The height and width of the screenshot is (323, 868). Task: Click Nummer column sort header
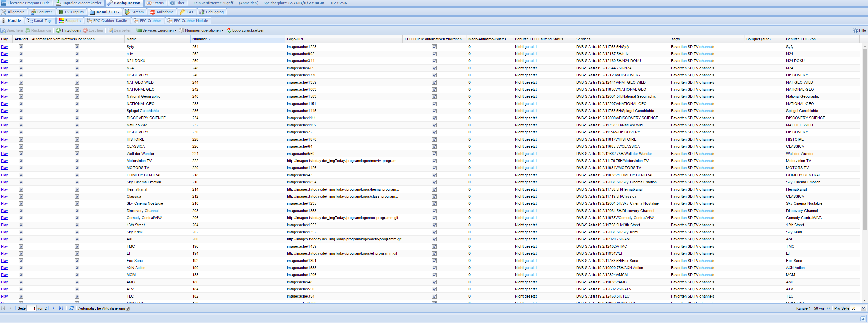click(237, 39)
